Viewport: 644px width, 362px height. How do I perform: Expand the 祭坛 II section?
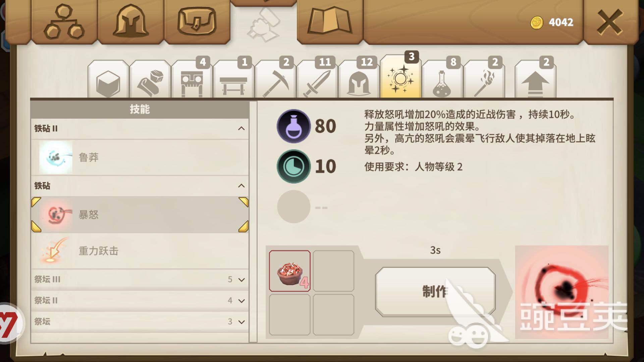click(x=140, y=300)
